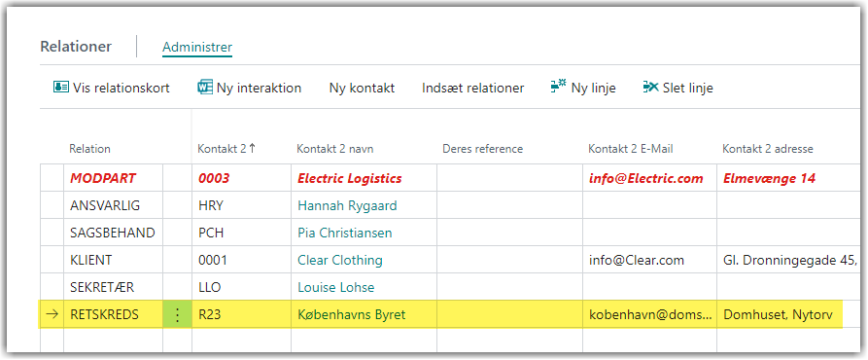Click the Word icon for Ny interaktion

[x=205, y=88]
